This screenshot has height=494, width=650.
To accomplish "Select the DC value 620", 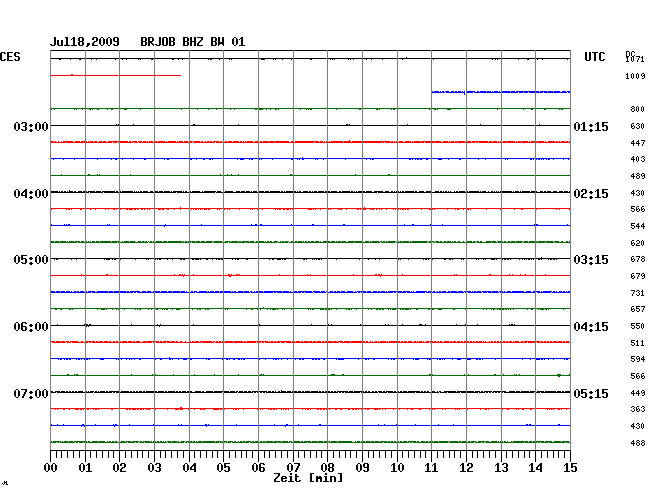I will tap(638, 243).
